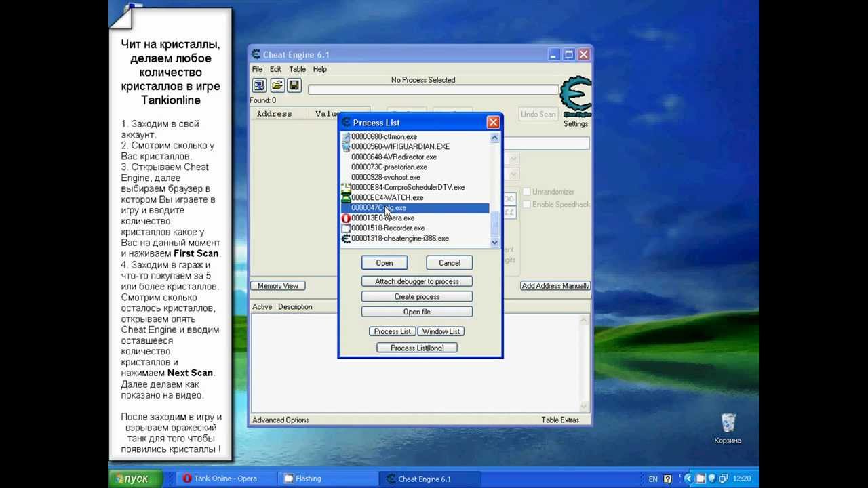This screenshot has height=488, width=868.
Task: Open Advanced Options at window bottom
Action: [x=281, y=420]
